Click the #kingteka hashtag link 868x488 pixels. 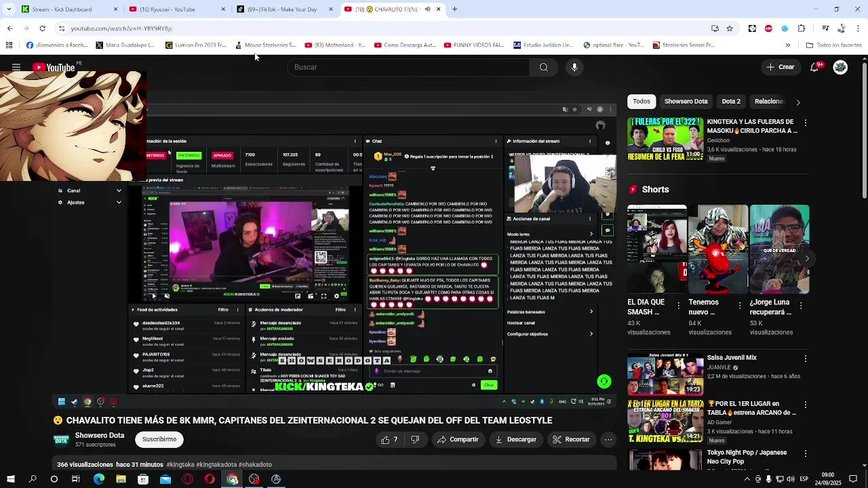[x=180, y=465]
